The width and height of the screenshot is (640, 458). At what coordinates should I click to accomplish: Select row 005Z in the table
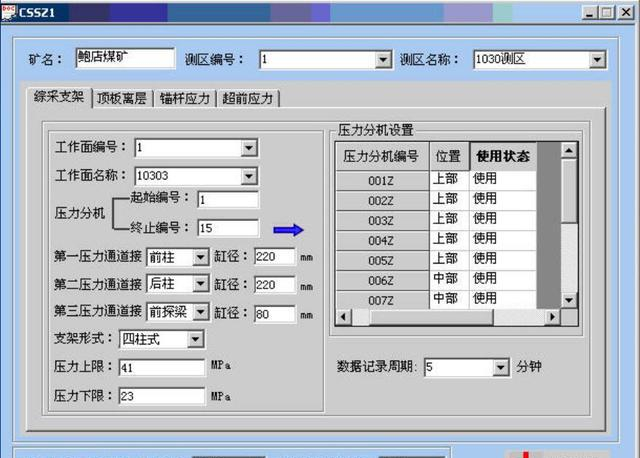tap(382, 261)
